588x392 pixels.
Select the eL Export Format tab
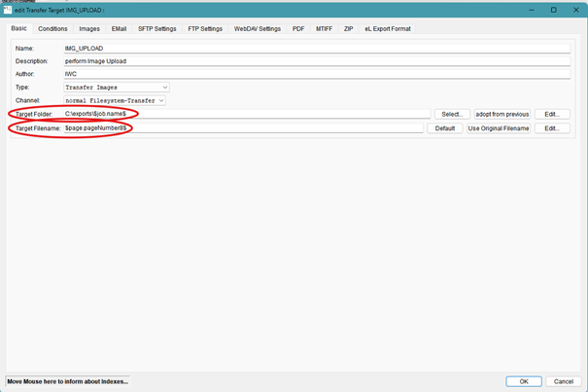388,29
